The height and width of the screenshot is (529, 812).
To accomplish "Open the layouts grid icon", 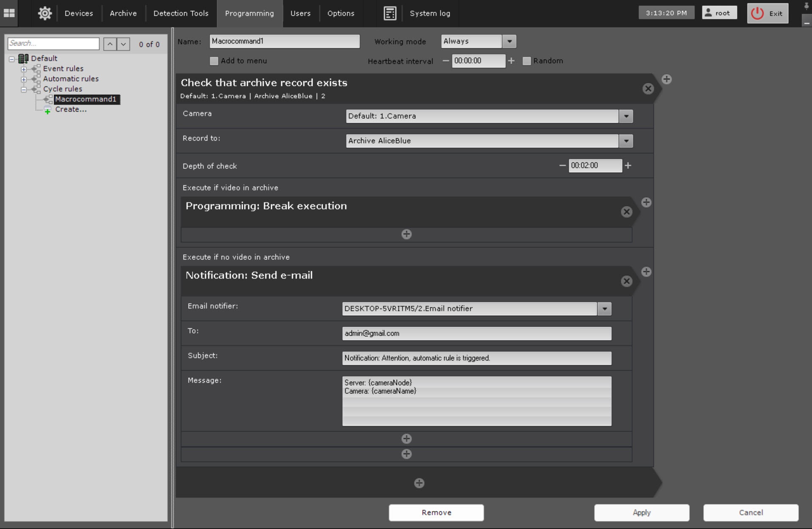I will [x=9, y=13].
